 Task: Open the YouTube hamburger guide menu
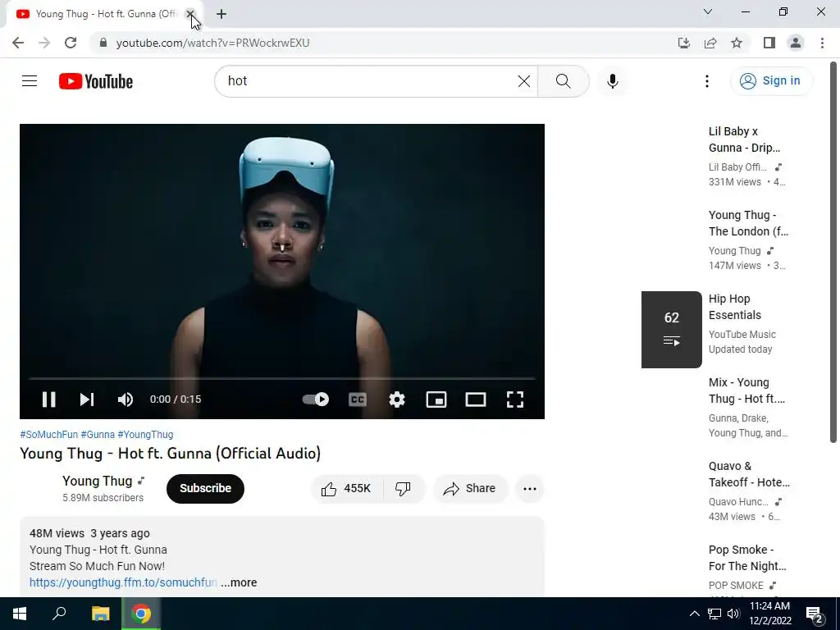click(x=30, y=81)
